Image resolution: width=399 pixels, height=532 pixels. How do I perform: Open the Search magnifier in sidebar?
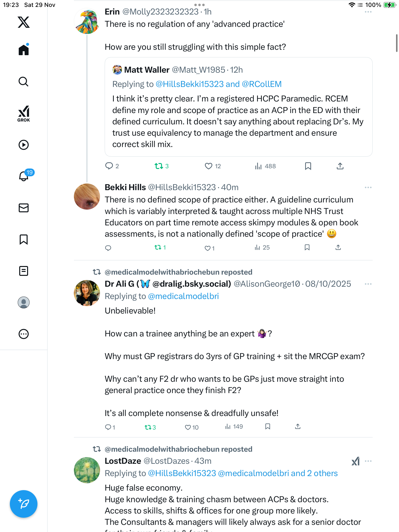click(x=24, y=82)
